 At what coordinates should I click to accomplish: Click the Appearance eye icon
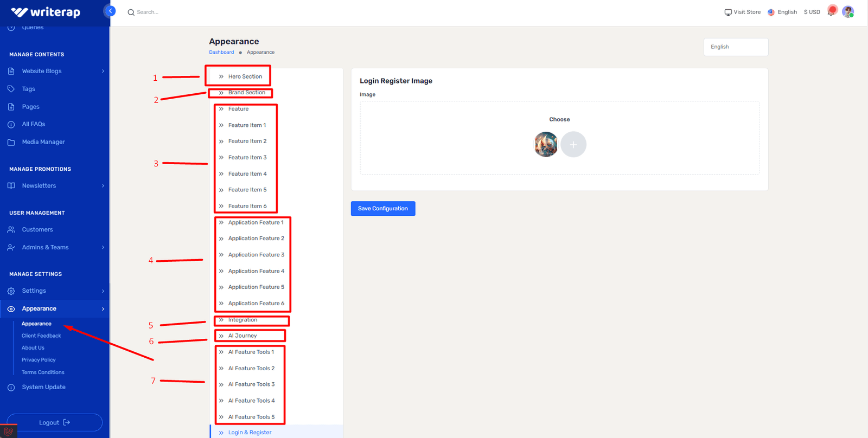(x=11, y=309)
